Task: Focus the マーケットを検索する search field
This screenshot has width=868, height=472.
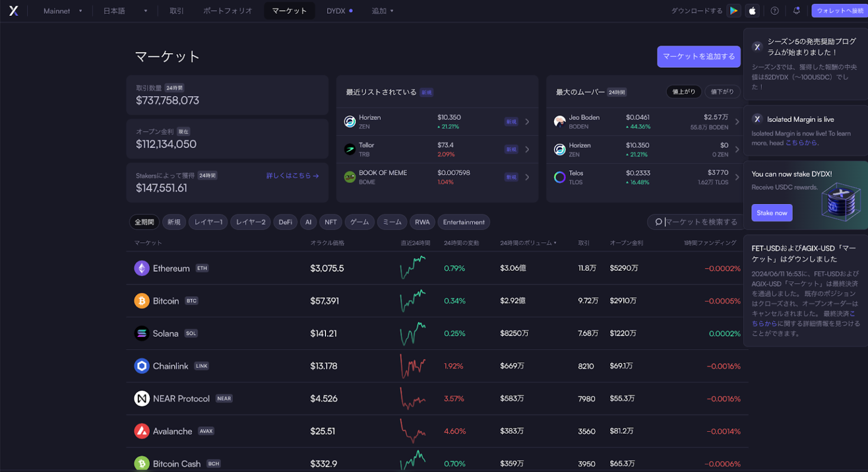Action: pyautogui.click(x=701, y=222)
